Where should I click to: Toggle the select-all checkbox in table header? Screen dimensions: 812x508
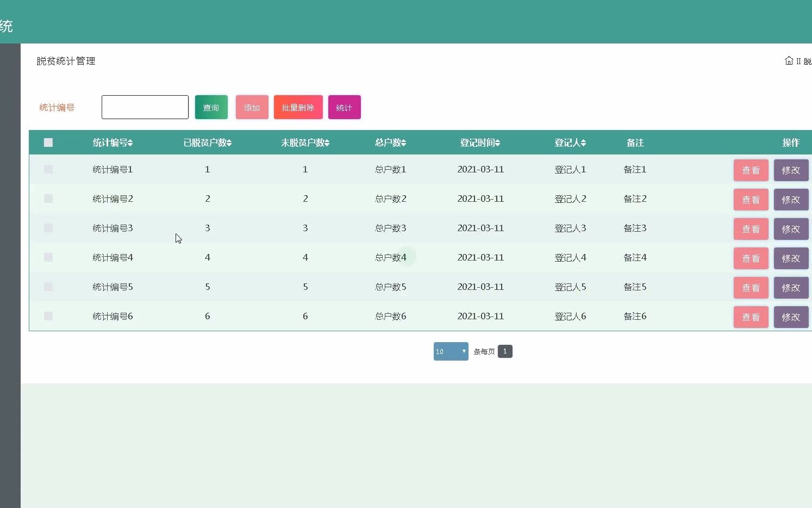(48, 143)
